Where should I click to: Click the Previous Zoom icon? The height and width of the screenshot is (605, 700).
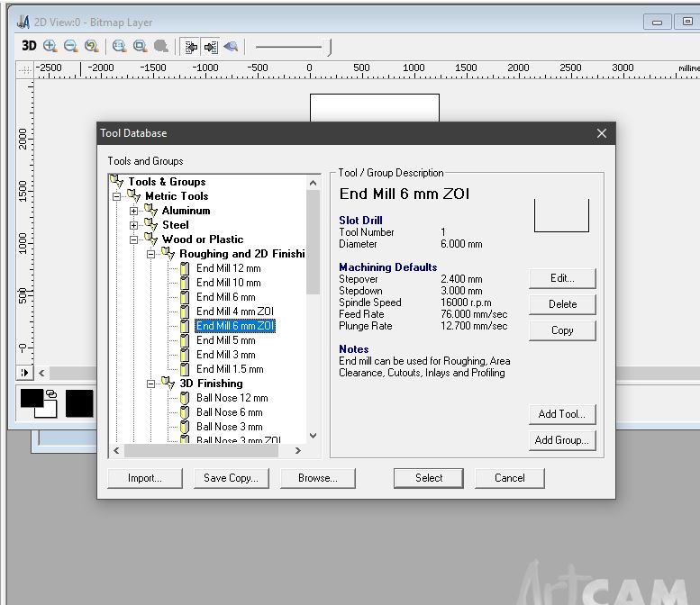(92, 46)
